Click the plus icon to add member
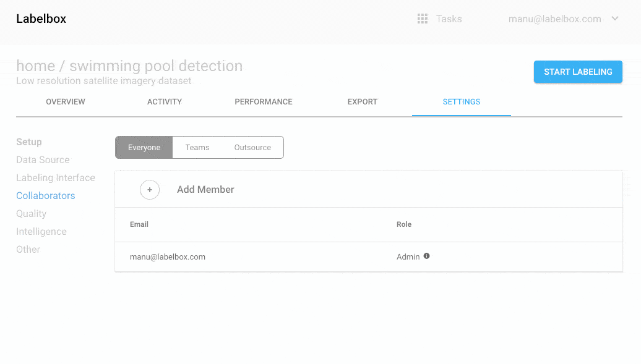The image size is (641, 364). [150, 190]
